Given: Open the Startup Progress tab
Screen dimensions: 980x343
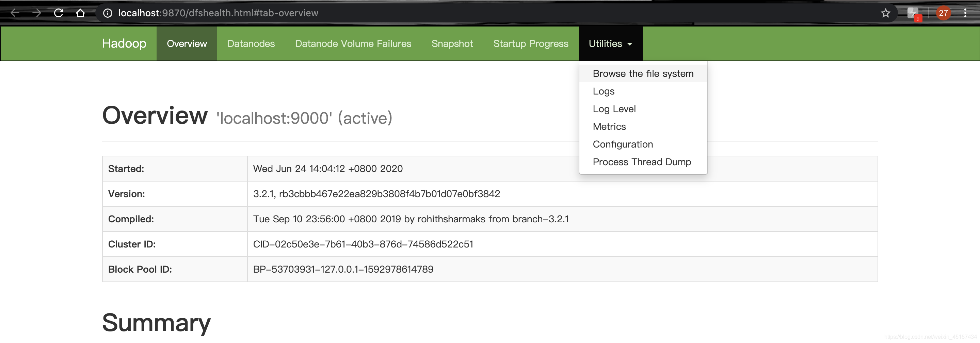Looking at the screenshot, I should [531, 44].
